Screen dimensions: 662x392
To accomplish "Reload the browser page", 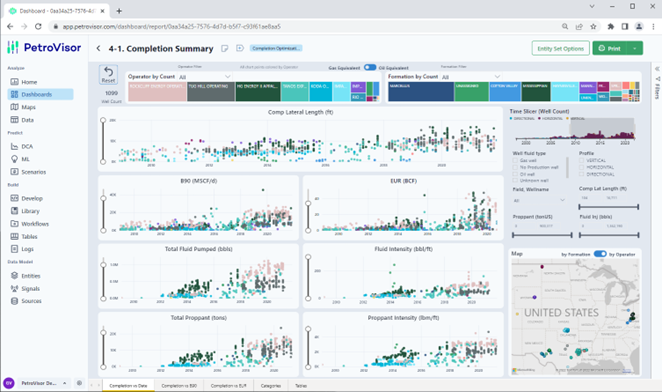I will pyautogui.click(x=38, y=26).
